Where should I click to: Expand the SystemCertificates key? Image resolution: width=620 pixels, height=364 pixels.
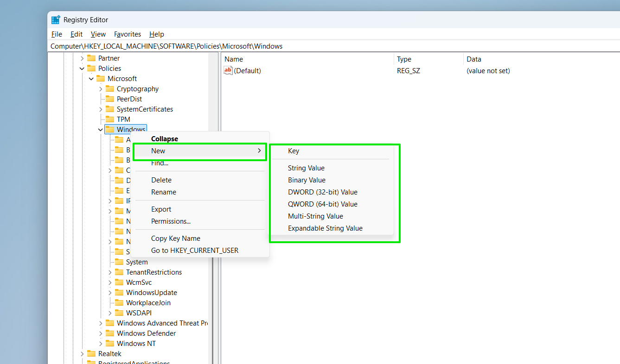pyautogui.click(x=101, y=109)
